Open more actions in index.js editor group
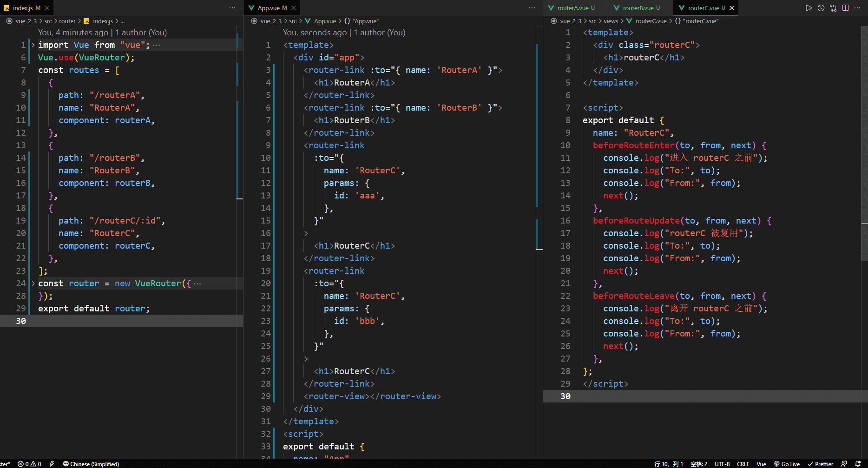This screenshot has height=468, width=868. (x=232, y=8)
